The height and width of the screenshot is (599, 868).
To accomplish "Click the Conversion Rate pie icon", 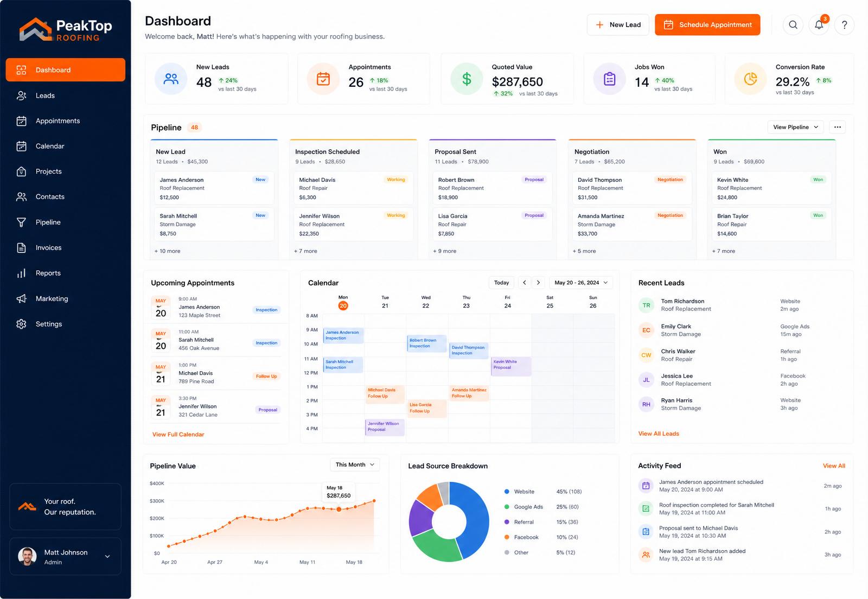I will click(x=751, y=79).
